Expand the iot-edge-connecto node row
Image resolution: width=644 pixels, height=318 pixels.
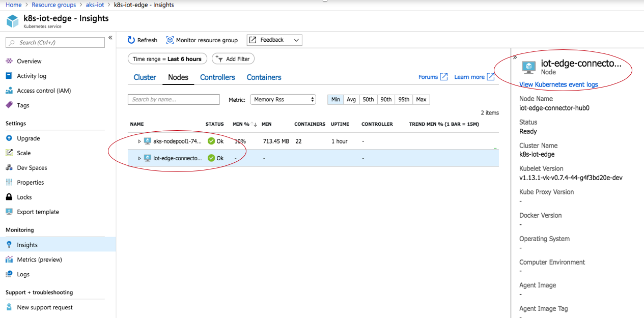point(139,158)
